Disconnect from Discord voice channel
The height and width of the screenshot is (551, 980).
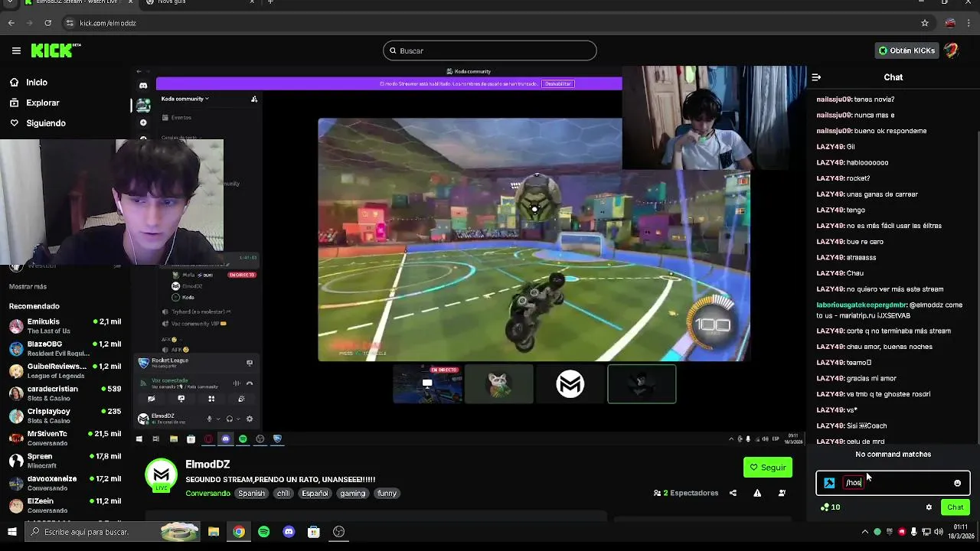click(x=249, y=383)
